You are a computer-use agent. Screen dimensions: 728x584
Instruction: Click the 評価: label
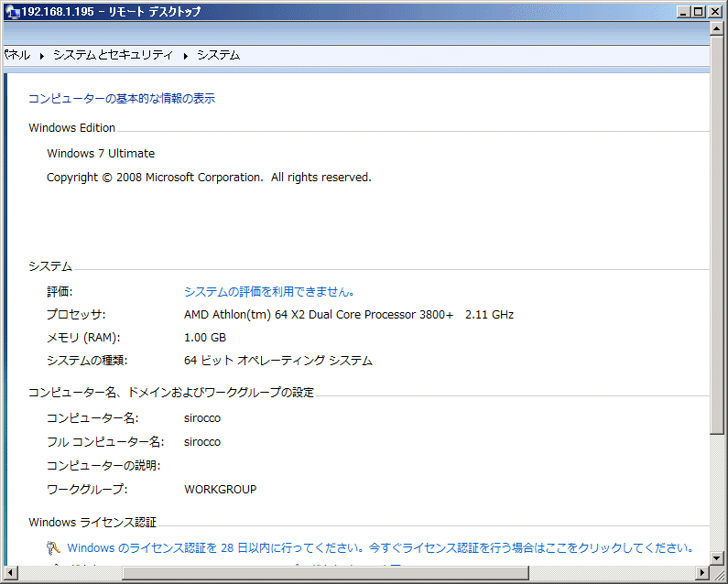click(60, 292)
